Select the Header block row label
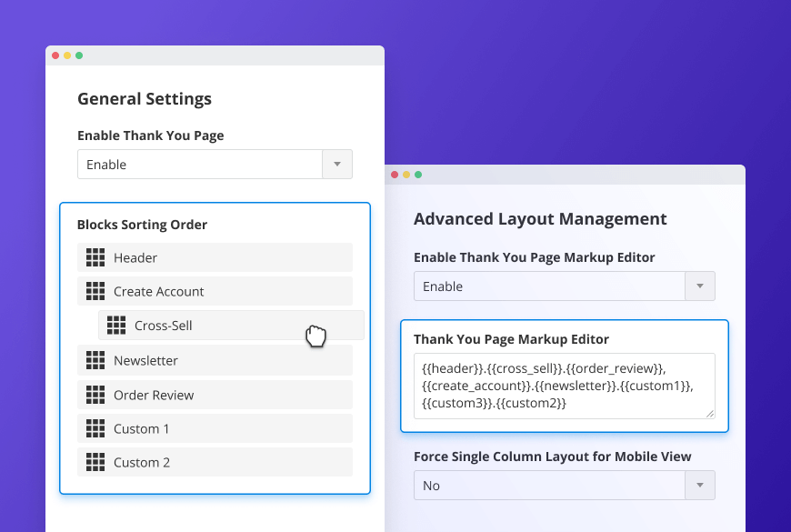The width and height of the screenshot is (791, 532). tap(135, 257)
